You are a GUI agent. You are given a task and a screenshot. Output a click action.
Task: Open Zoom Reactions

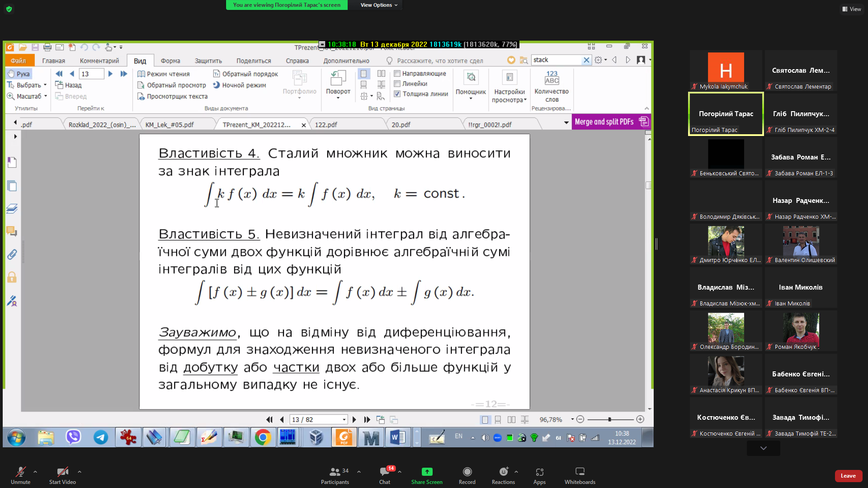(503, 475)
